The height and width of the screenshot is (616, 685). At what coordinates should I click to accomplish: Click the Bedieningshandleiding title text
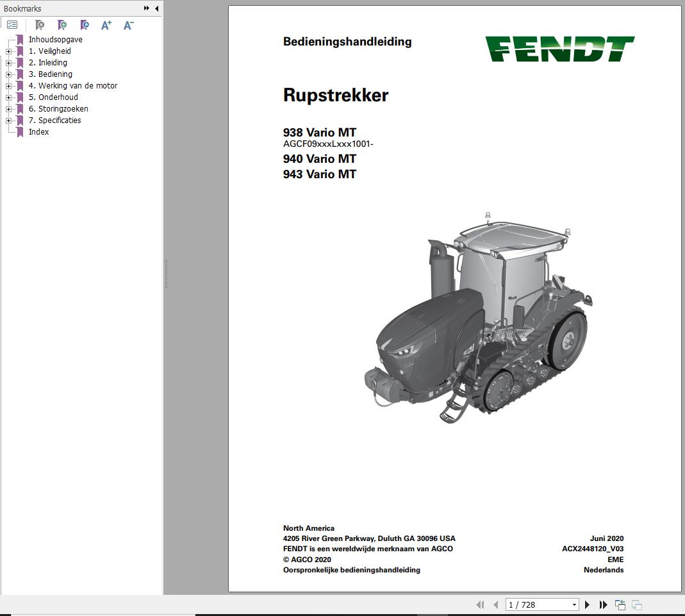point(347,42)
